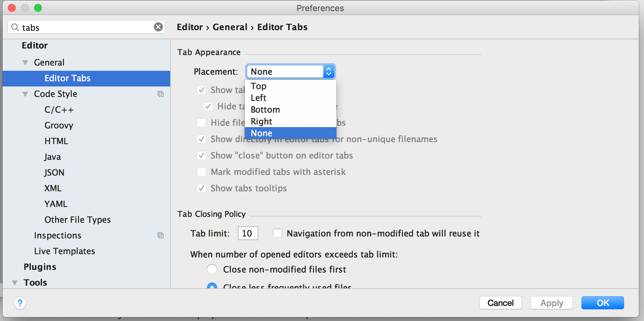This screenshot has width=644, height=321.
Task: Expand the Tools section arrow
Action: [15, 283]
